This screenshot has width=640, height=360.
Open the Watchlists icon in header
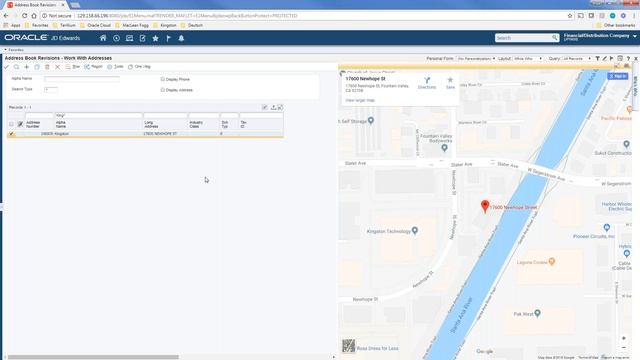[x=129, y=38]
